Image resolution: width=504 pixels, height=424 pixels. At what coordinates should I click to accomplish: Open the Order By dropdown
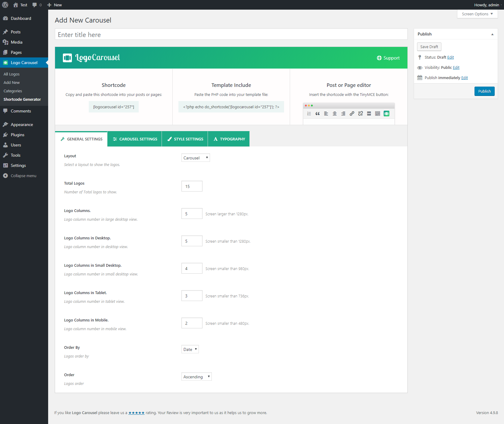[x=190, y=349]
